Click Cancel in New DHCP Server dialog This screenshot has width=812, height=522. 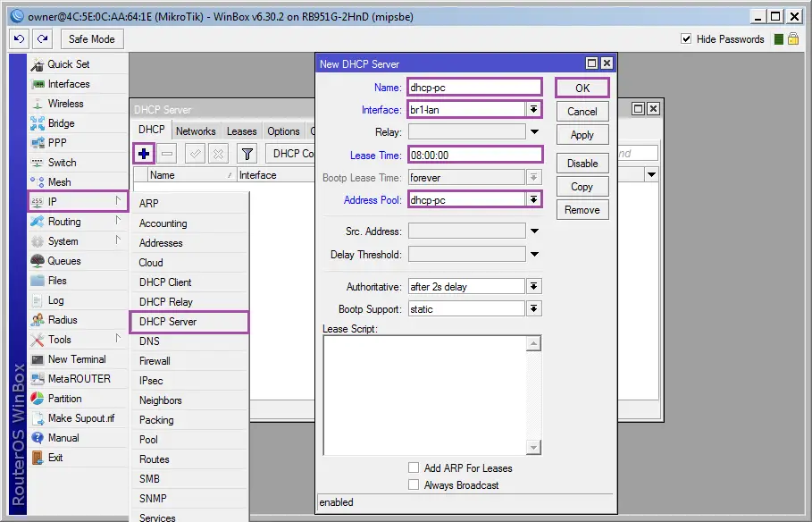coord(582,112)
